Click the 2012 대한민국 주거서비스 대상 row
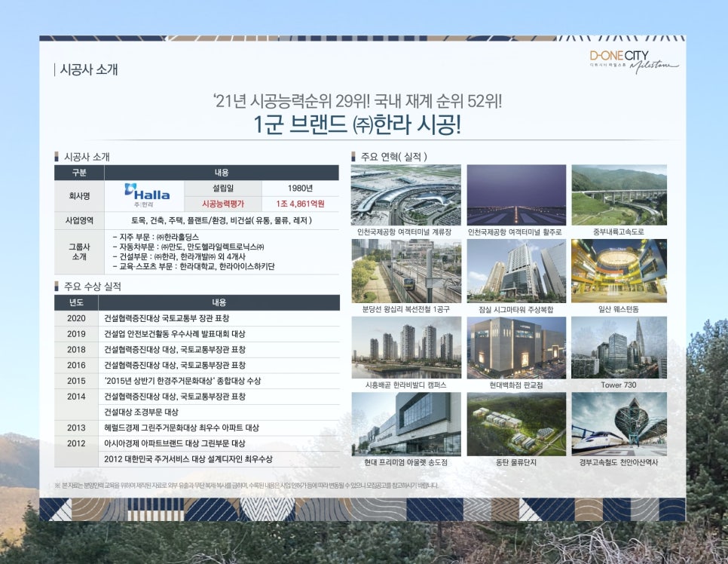This screenshot has height=564, width=728. [219, 459]
